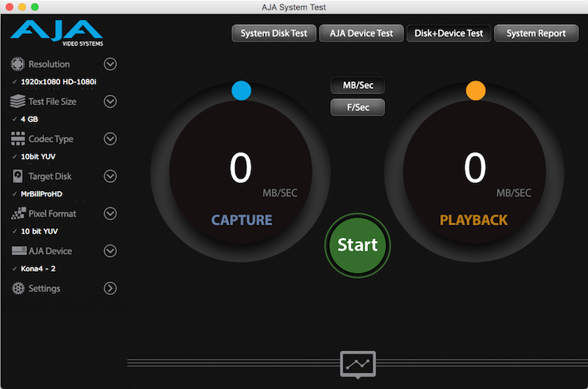This screenshot has height=389, width=588.
Task: Expand the Resolution dropdown arrow
Action: coord(110,64)
